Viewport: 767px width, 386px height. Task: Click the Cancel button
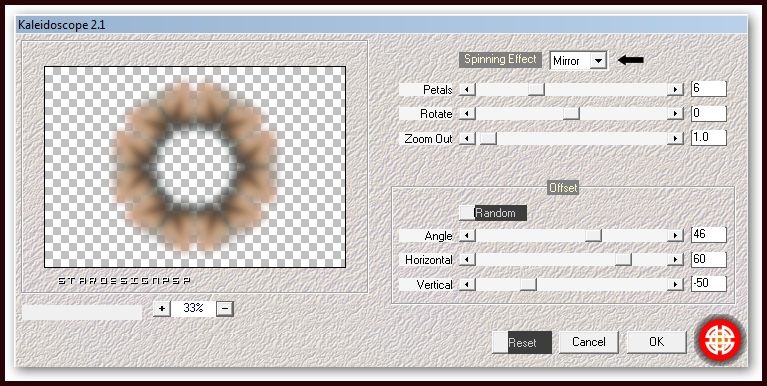click(588, 342)
